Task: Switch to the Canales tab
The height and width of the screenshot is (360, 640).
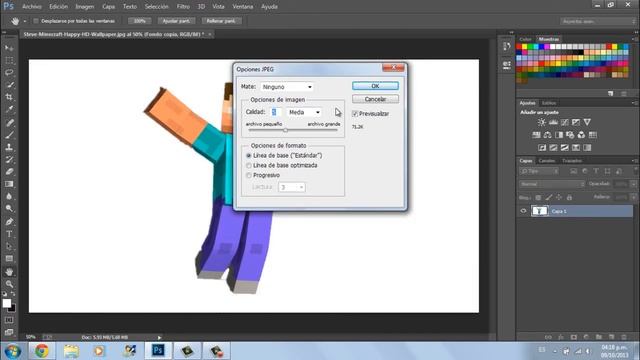Action: (546, 161)
